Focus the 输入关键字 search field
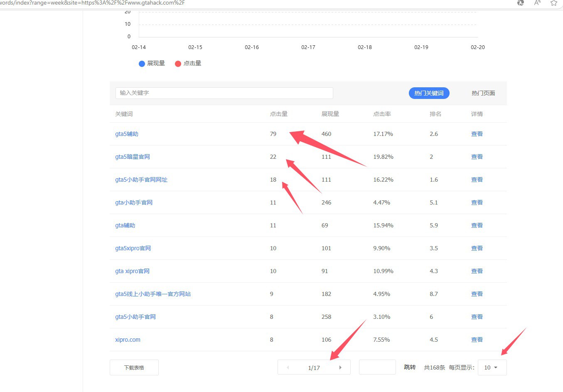Viewport: 563px width, 392px height. point(224,93)
